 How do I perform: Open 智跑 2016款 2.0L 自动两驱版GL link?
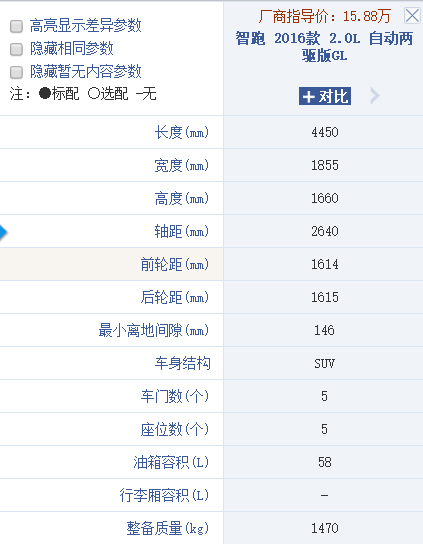324,46
